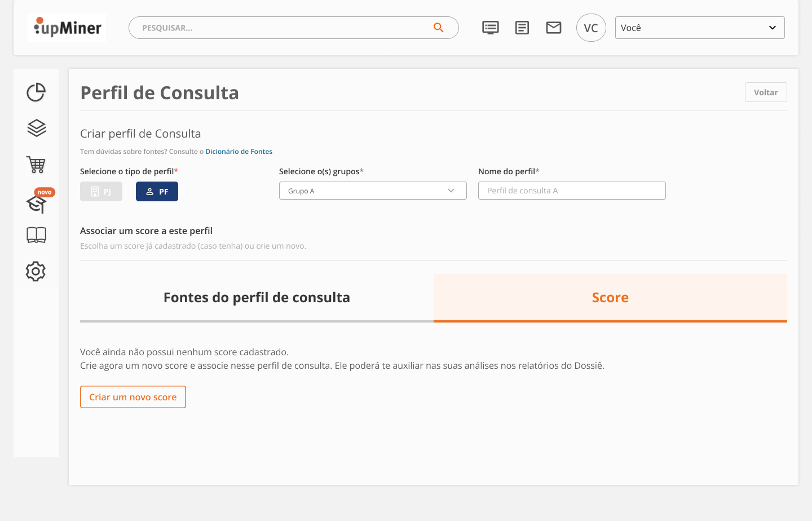
Task: Click 'Criar um novo score' button
Action: [133, 397]
